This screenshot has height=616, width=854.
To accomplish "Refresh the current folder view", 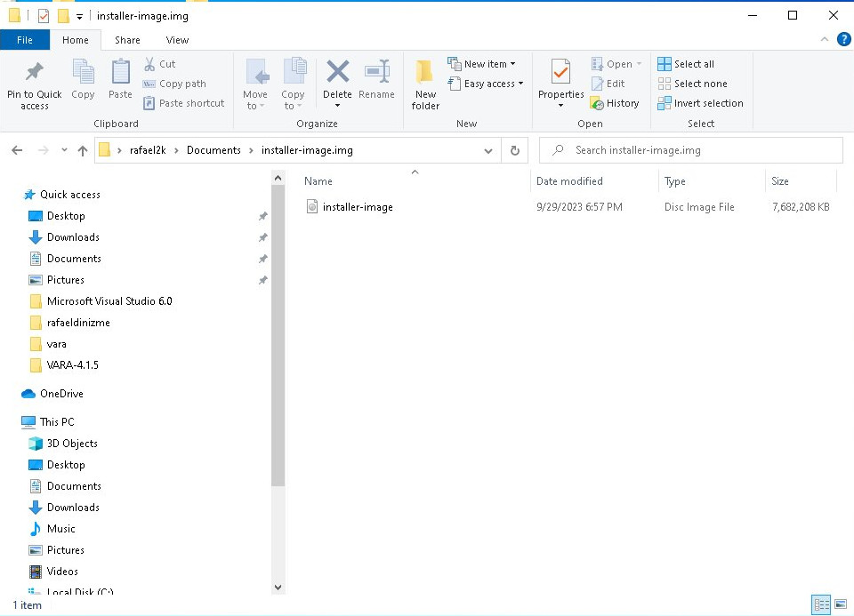I will pos(514,151).
